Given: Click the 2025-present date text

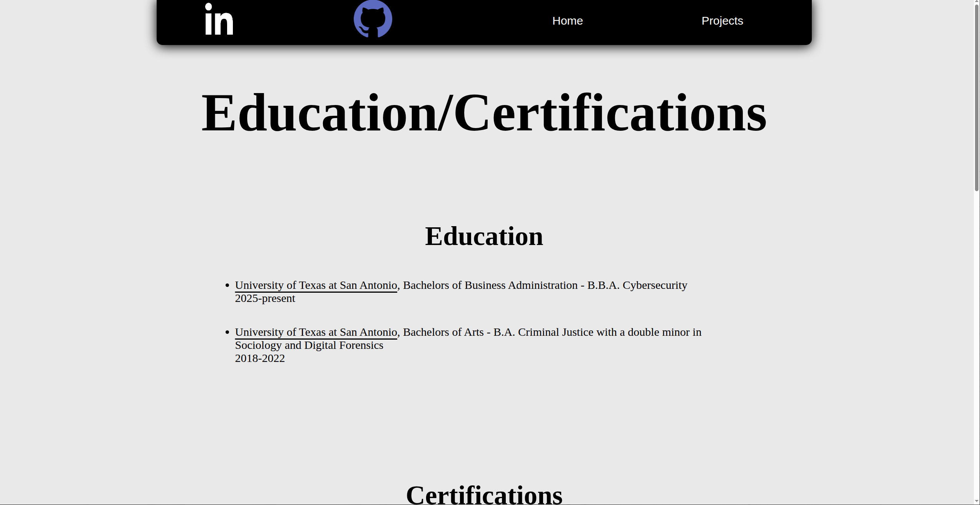Looking at the screenshot, I should 265,298.
